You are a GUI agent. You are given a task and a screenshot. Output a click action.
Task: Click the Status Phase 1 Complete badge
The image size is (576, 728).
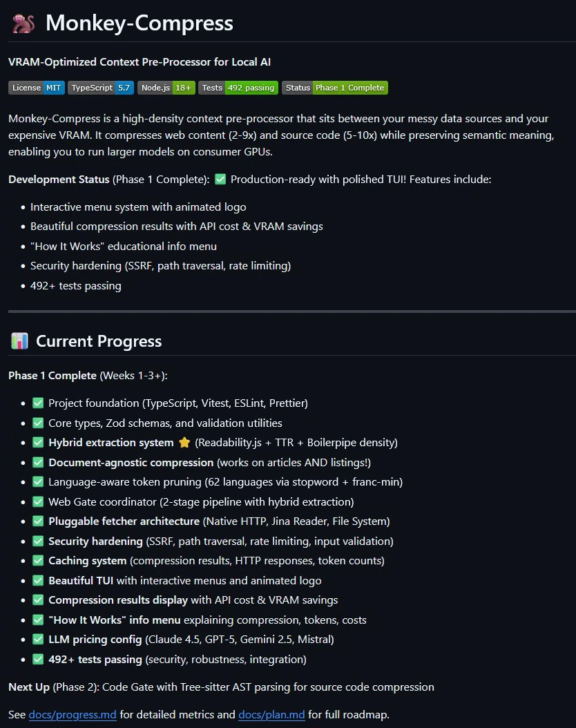[x=335, y=88]
